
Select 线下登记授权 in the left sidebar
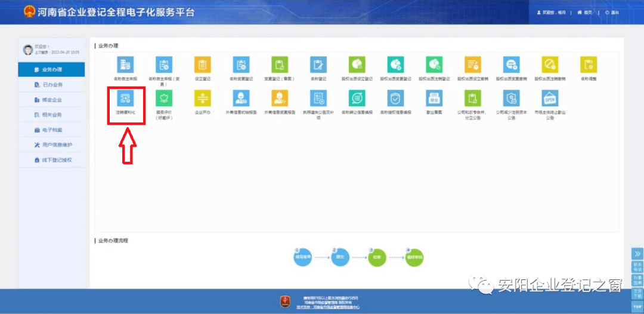click(51, 160)
